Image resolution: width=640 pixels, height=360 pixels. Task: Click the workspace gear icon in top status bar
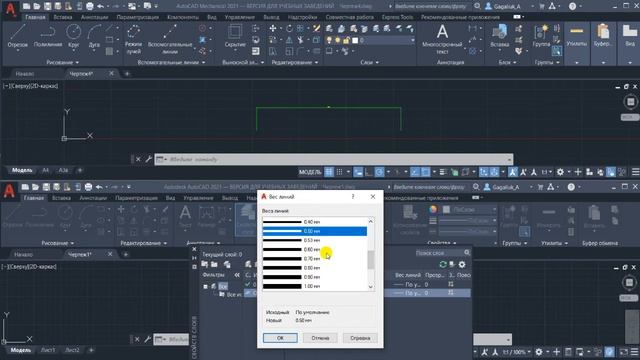tap(560, 172)
